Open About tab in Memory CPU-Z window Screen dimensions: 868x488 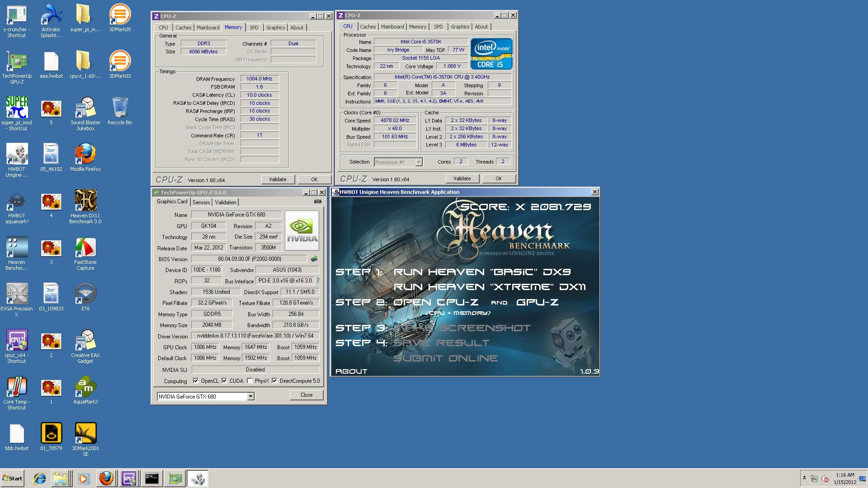coord(297,28)
